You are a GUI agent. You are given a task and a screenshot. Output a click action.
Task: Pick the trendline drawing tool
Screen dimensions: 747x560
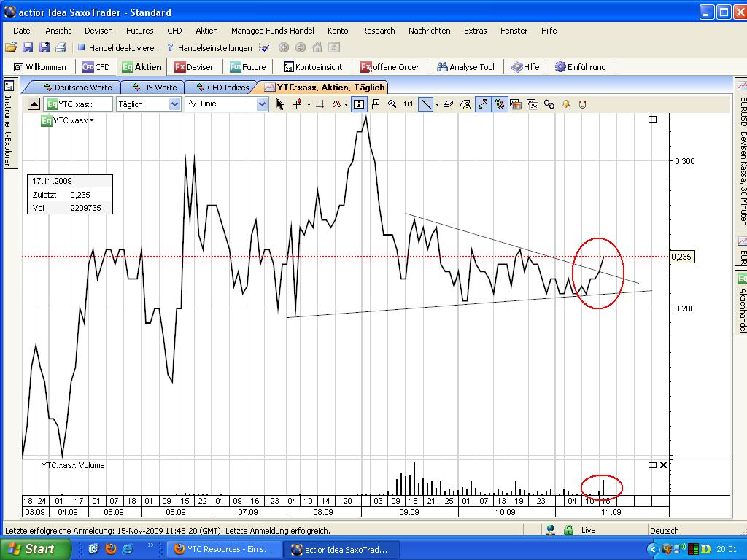[x=426, y=104]
